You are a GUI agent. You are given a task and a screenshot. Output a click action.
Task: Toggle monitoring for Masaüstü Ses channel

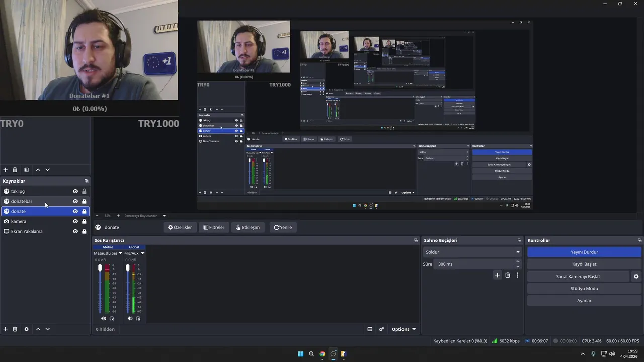pyautogui.click(x=112, y=319)
